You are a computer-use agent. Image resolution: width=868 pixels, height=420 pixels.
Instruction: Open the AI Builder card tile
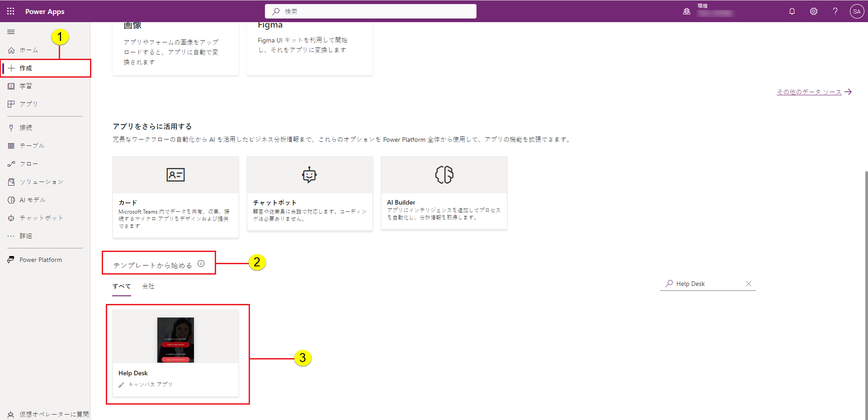click(x=444, y=193)
